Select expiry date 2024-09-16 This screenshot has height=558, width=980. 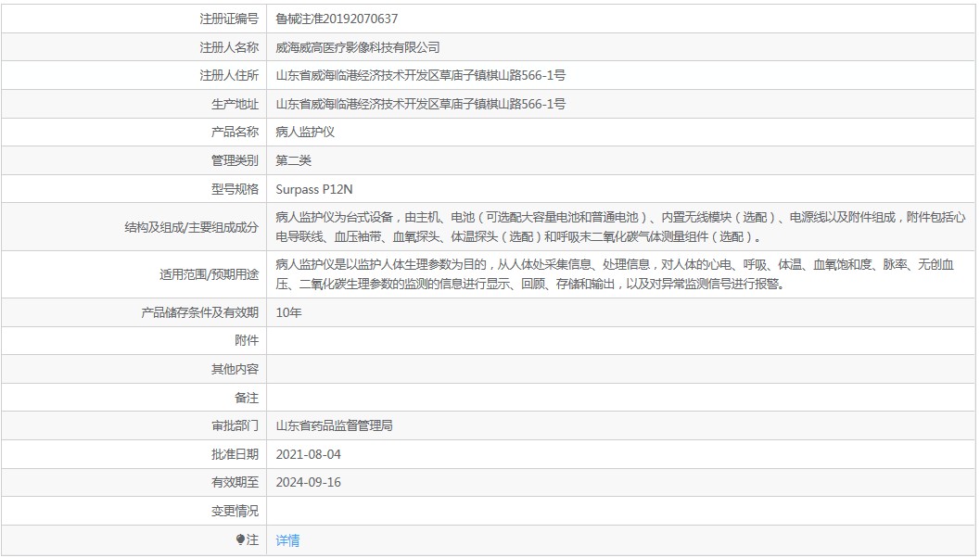(309, 482)
